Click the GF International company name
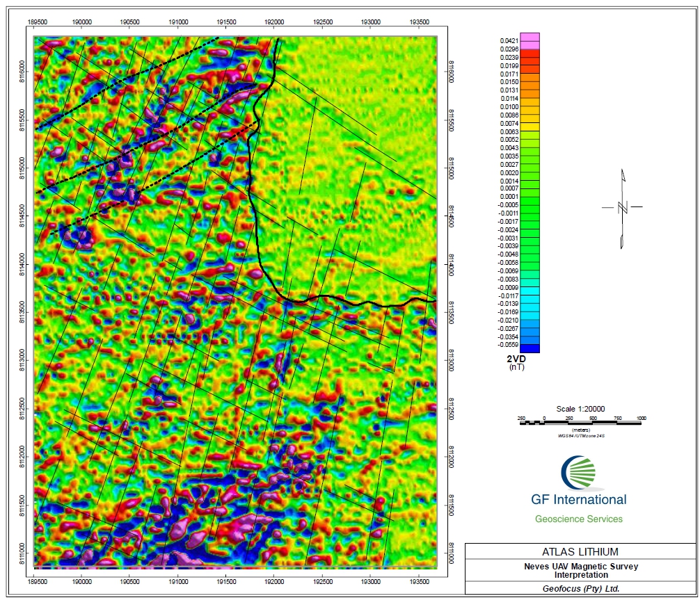The height and width of the screenshot is (600, 700). pos(578,499)
